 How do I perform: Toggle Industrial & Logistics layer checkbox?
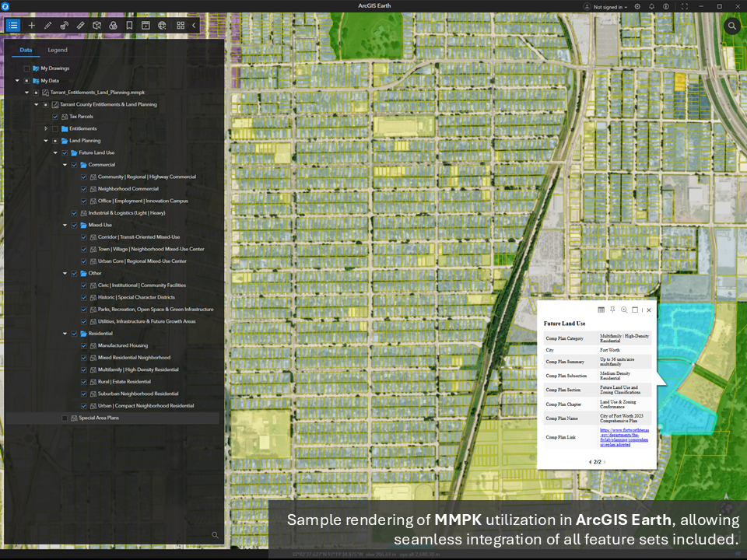(x=75, y=213)
